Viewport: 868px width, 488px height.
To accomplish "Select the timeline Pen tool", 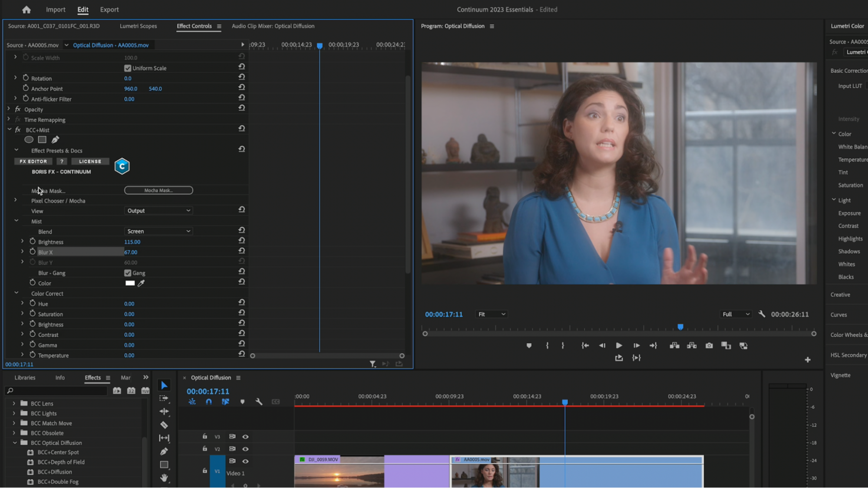I will pyautogui.click(x=164, y=452).
